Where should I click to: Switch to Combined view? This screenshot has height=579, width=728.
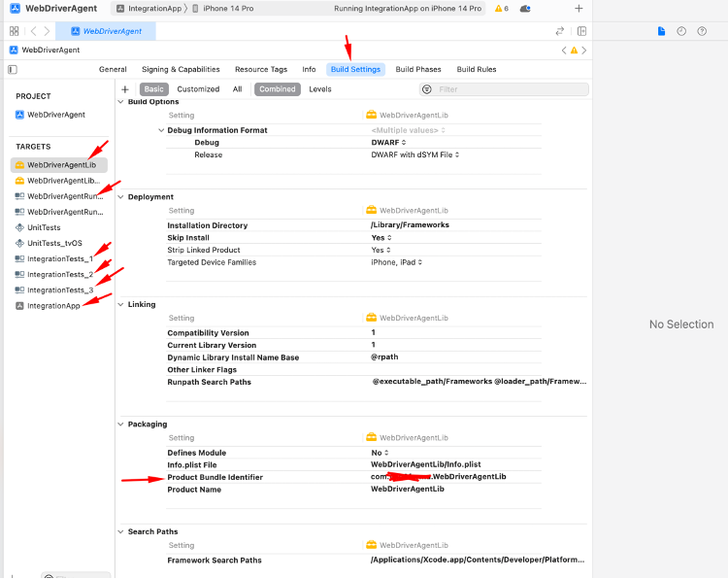click(x=278, y=89)
